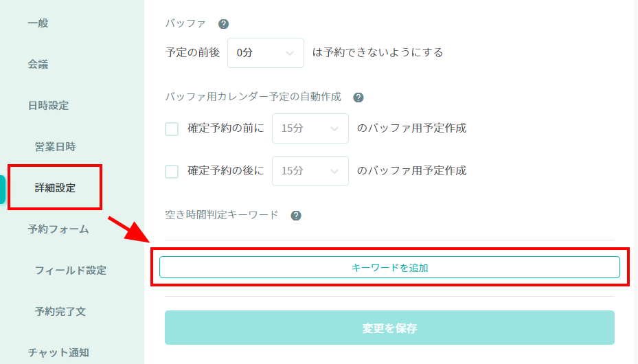Open チャット通知 in the sidebar
Screen dimensions: 638x364
coord(58,353)
